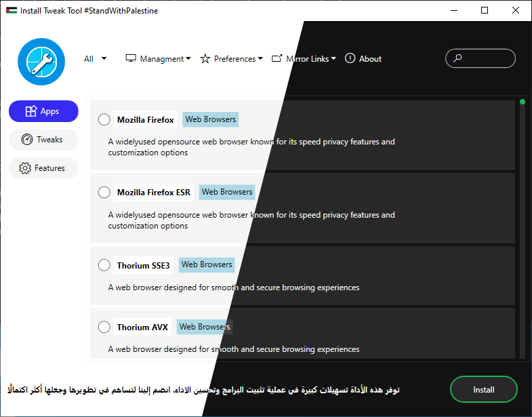Image resolution: width=532 pixels, height=417 pixels.
Task: Click the Thorium SSE3 description text
Action: (234, 287)
